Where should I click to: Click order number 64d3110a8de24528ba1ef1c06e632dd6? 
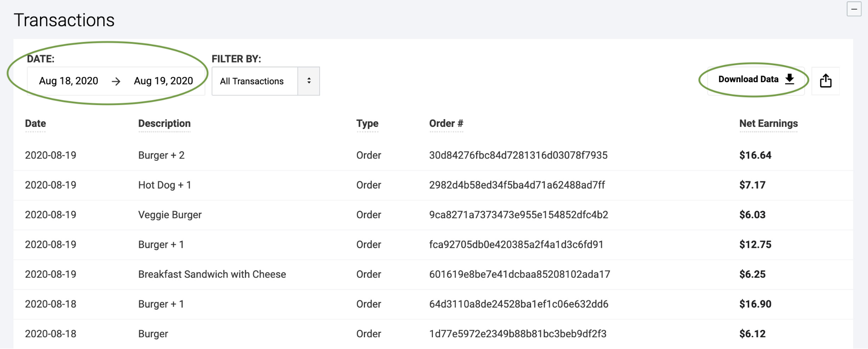519,304
